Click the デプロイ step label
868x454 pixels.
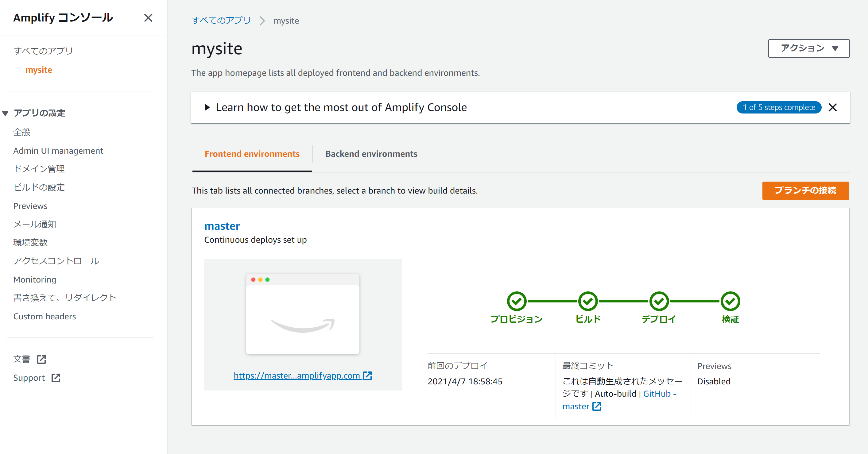pyautogui.click(x=659, y=319)
